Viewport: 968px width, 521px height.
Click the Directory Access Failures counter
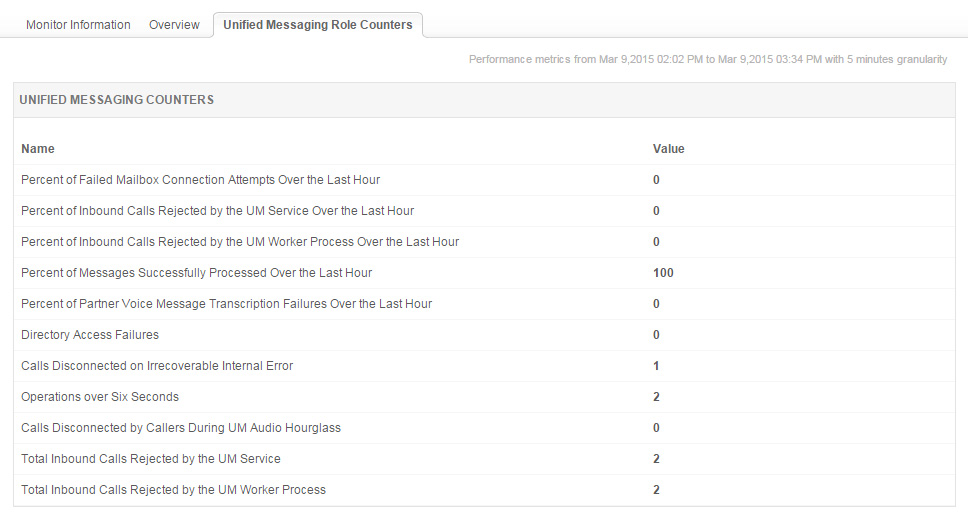point(90,335)
